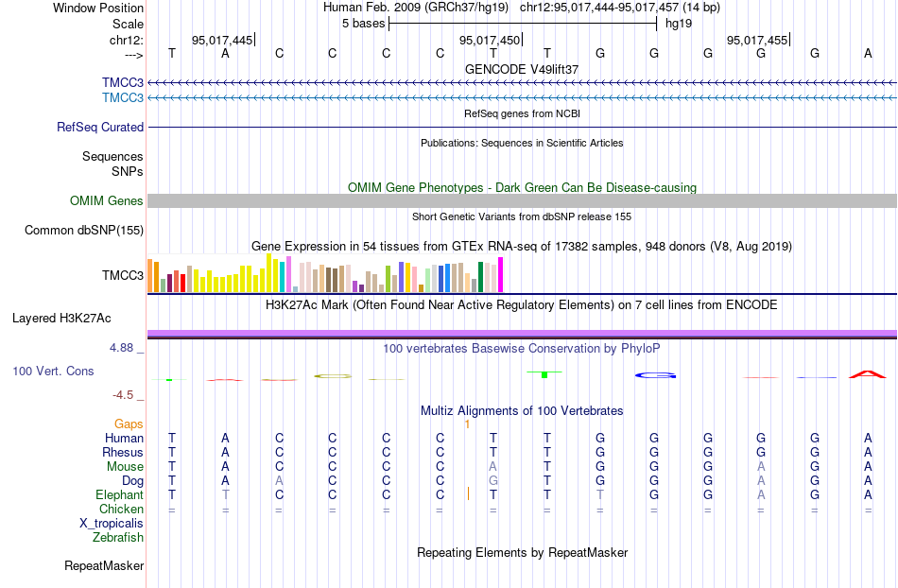This screenshot has width=898, height=588.
Task: Open the RefSeq genes from NCBI title
Action: pos(523,113)
